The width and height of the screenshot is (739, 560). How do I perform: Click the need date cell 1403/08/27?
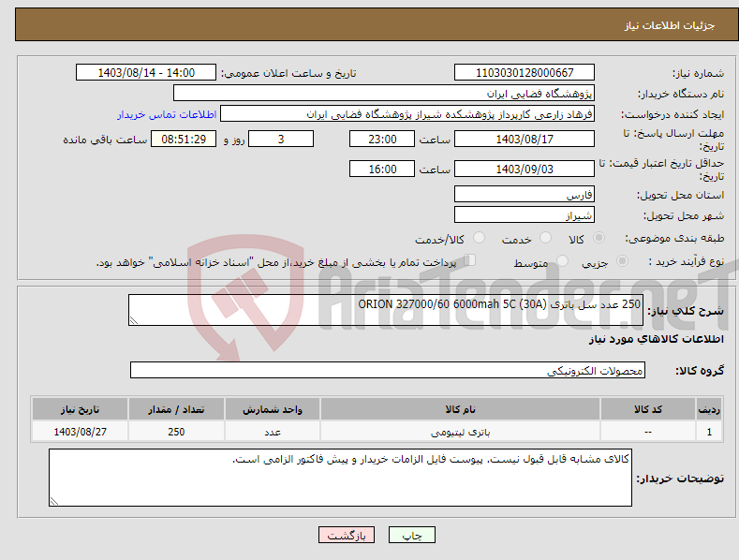[81, 432]
